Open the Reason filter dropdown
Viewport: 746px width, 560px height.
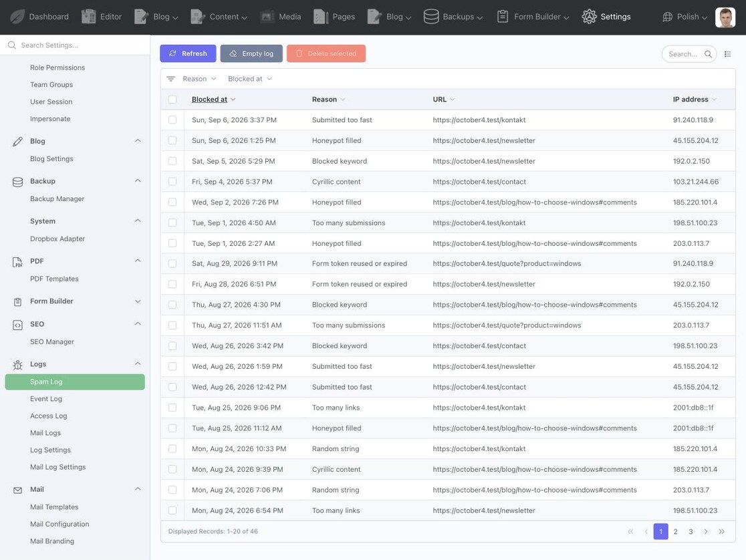pyautogui.click(x=199, y=79)
